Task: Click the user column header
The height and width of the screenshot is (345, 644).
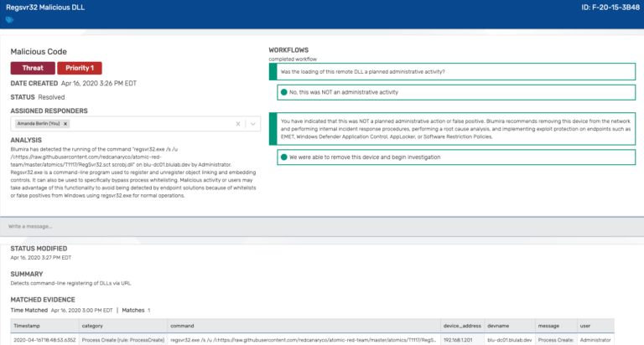Action: pos(595,326)
